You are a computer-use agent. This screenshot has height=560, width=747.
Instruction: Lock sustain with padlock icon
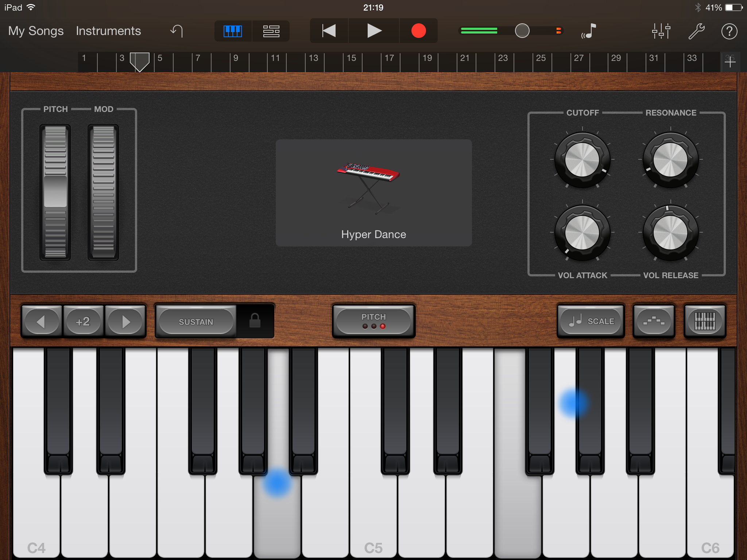tap(255, 321)
